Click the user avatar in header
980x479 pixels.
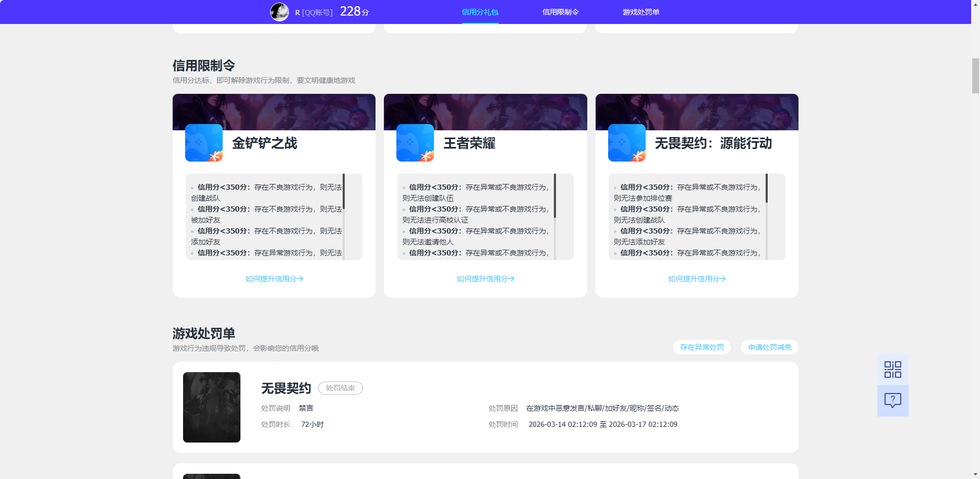point(280,11)
